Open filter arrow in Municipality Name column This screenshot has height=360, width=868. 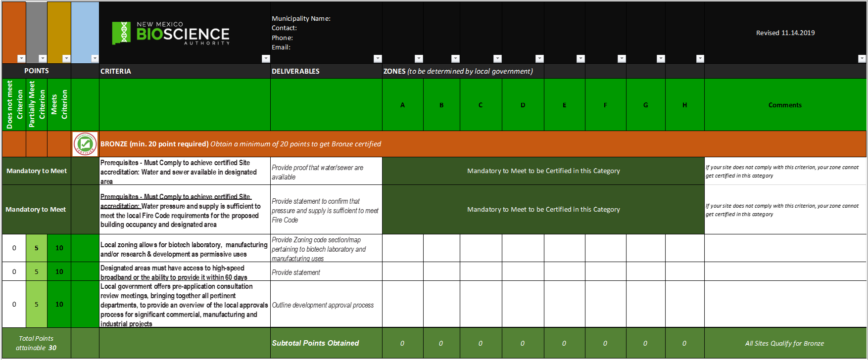coord(378,58)
